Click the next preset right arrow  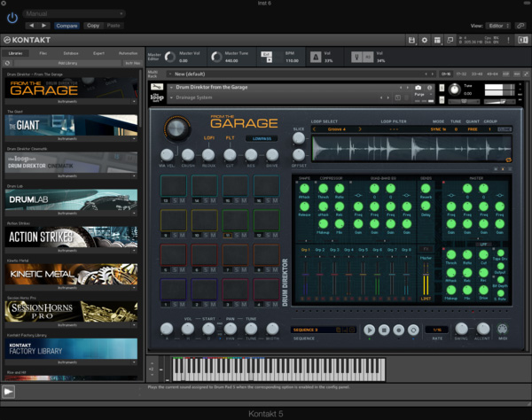pyautogui.click(x=43, y=26)
